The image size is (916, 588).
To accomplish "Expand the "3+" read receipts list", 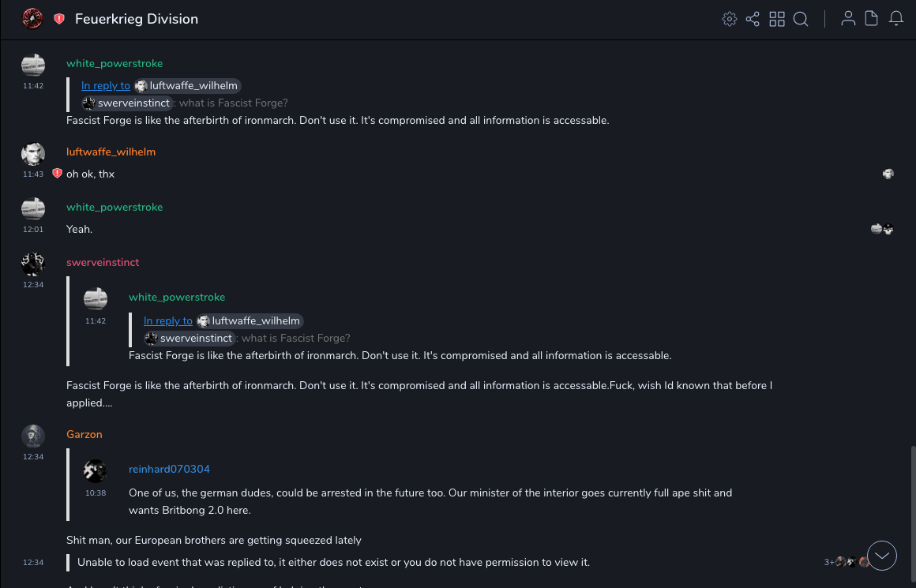I will 829,562.
